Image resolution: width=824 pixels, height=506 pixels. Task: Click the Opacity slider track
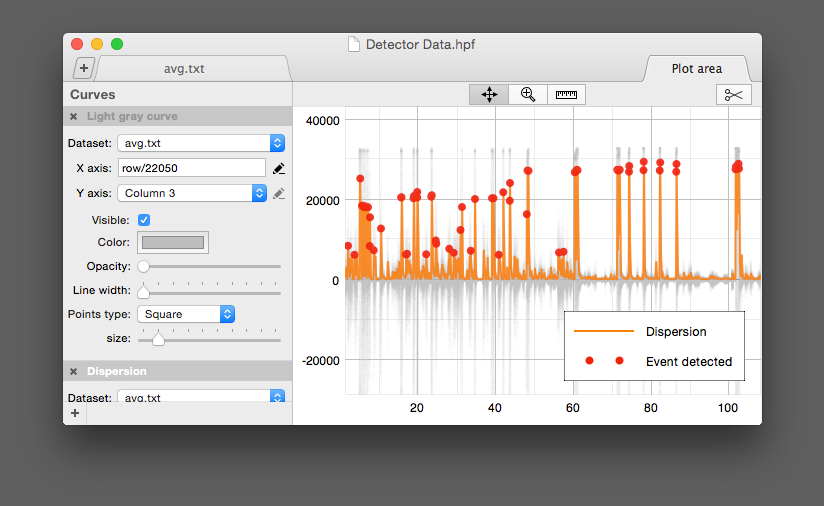click(x=210, y=267)
